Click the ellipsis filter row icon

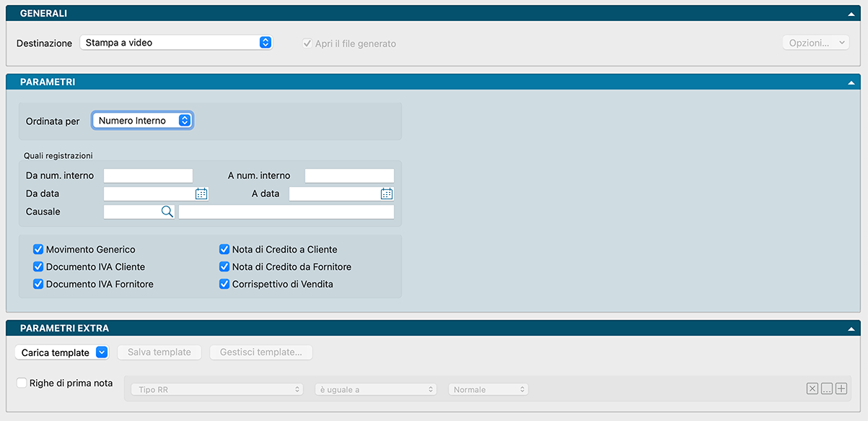click(x=827, y=389)
